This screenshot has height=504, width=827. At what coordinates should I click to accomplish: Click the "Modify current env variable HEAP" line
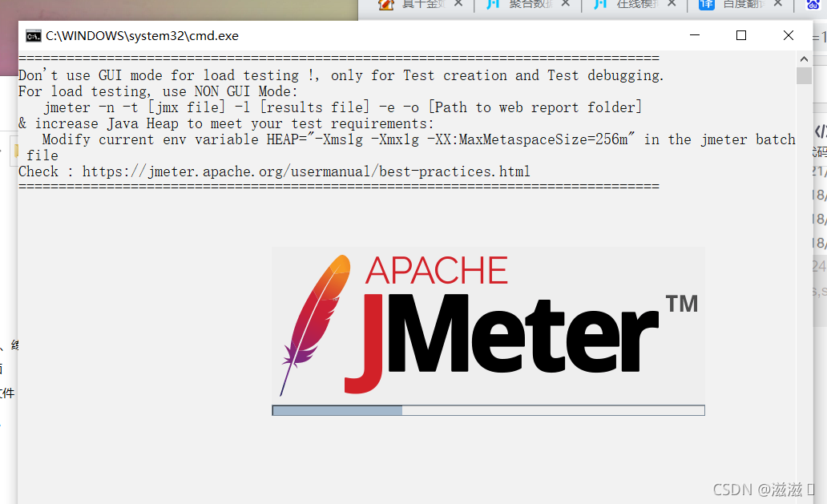click(x=419, y=139)
